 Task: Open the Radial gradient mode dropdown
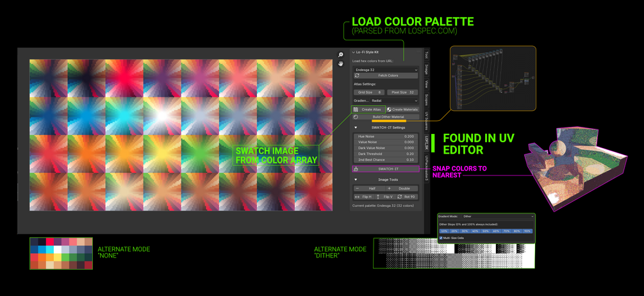(393, 101)
